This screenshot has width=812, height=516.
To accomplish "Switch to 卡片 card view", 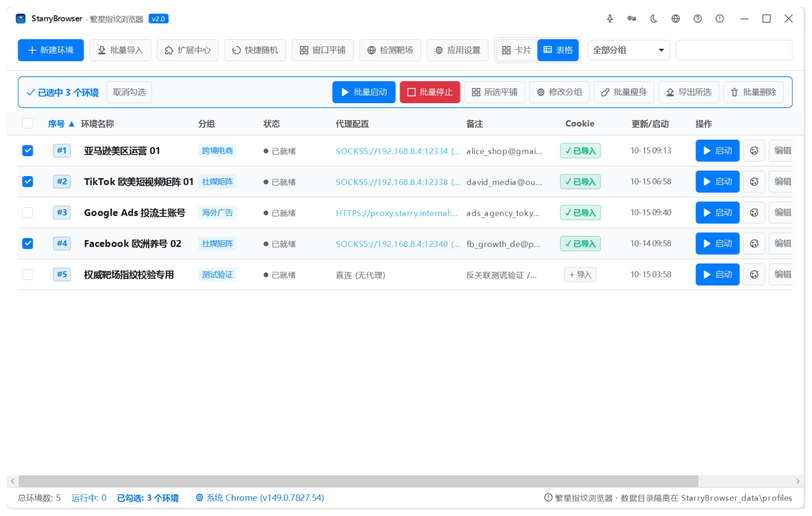I will click(x=516, y=50).
